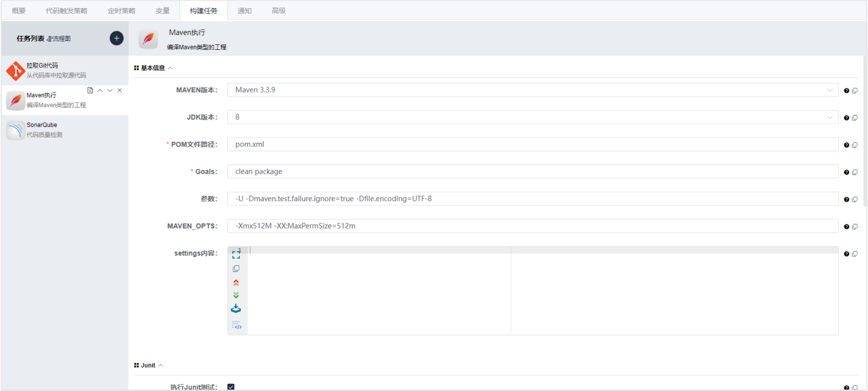Collapse the Junit section
Screen dimensions: 868x391
pyautogui.click(x=161, y=365)
